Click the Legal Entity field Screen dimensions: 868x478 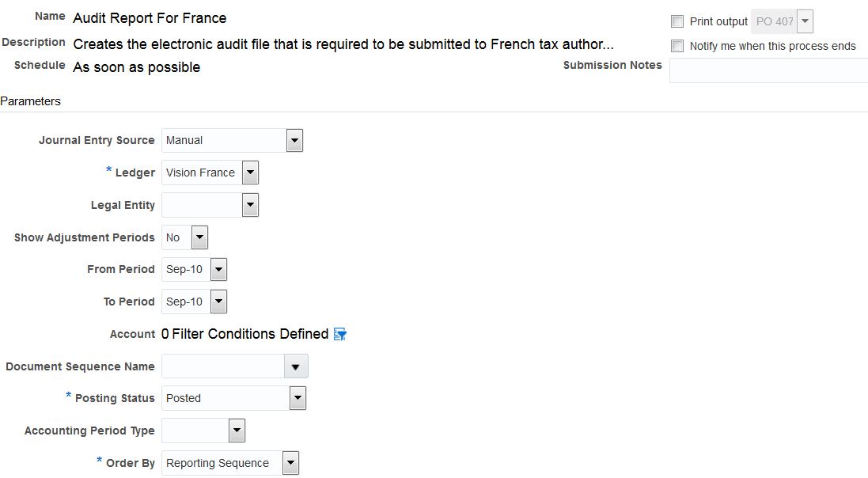pyautogui.click(x=202, y=206)
